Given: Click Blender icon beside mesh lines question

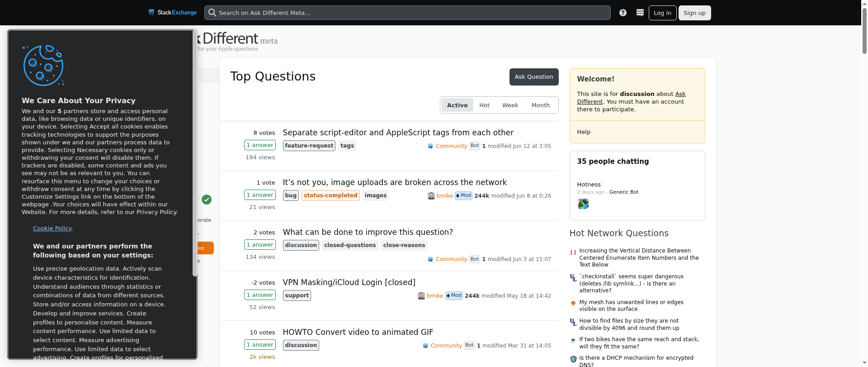Looking at the screenshot, I should coord(573,304).
